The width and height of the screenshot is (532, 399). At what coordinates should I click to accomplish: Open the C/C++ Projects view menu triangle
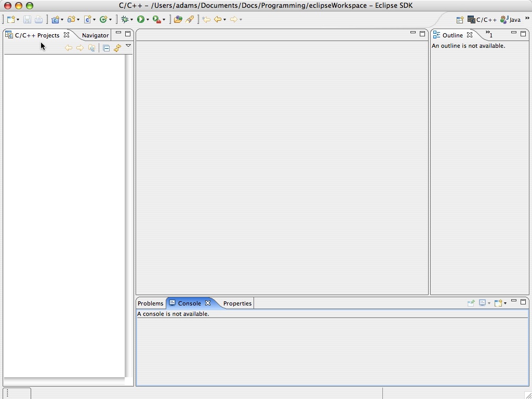128,46
